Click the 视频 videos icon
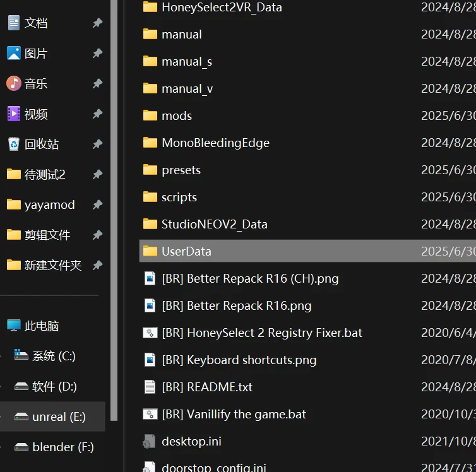 (x=14, y=114)
